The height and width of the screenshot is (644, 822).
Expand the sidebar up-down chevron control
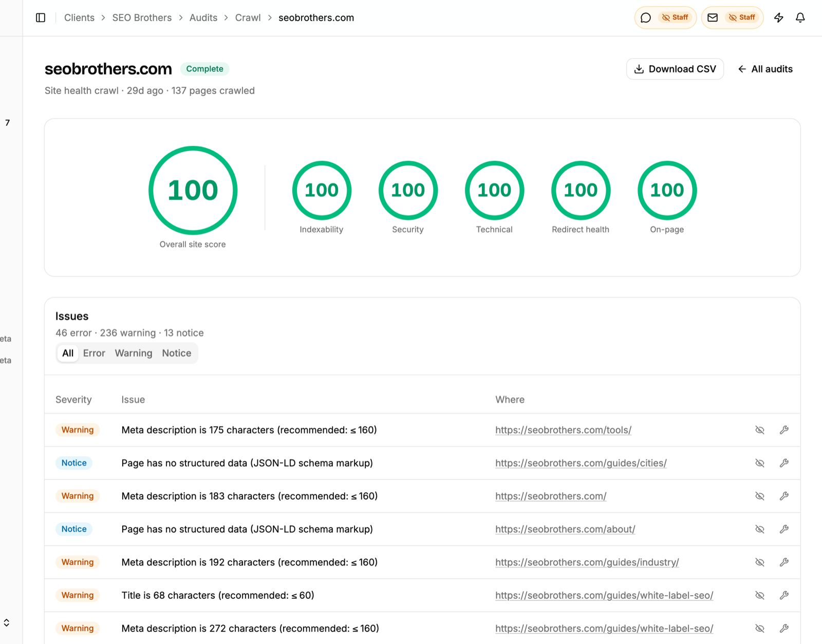[7, 623]
